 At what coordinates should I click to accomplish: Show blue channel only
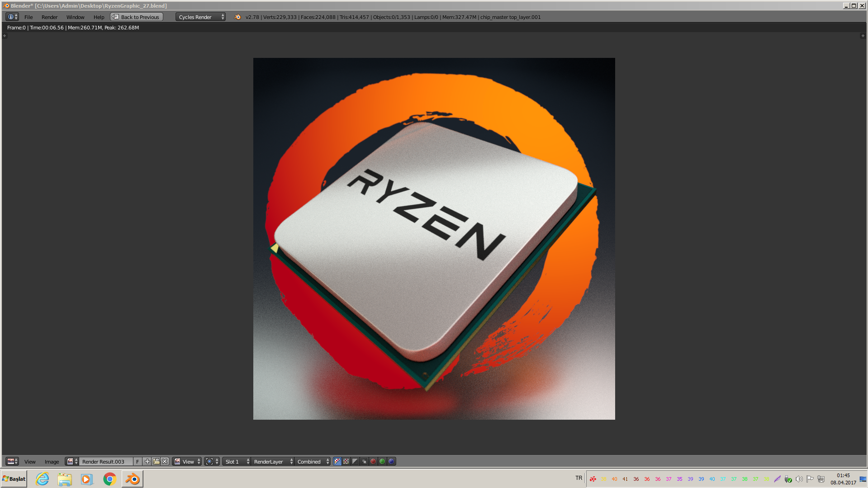[x=391, y=461]
